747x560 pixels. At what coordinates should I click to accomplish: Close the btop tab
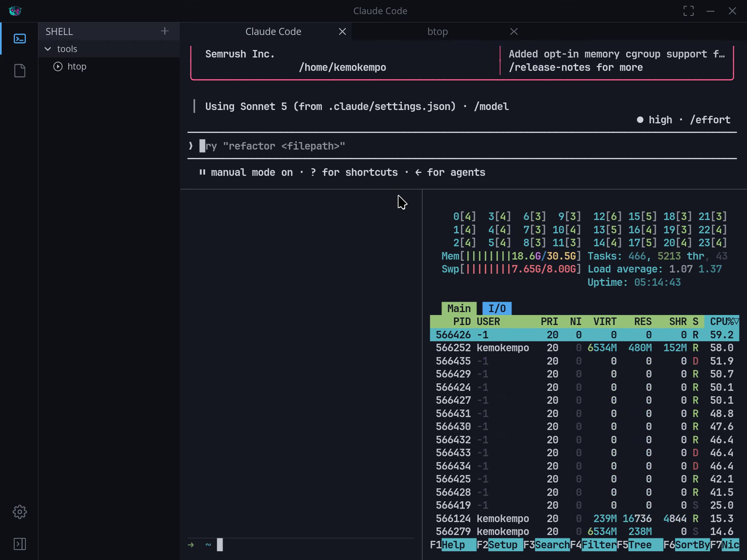point(514,32)
